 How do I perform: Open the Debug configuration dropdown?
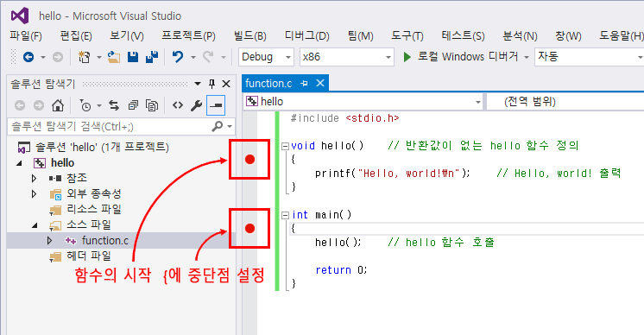tap(266, 57)
